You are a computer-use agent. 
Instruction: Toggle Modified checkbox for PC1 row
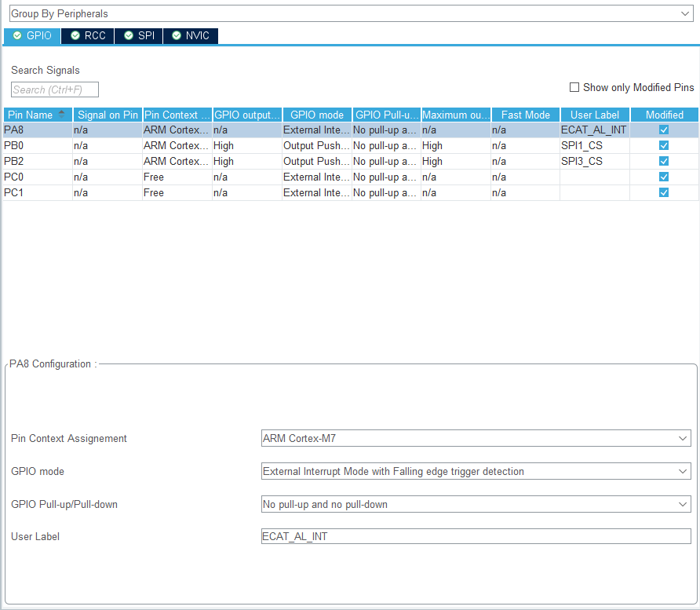coord(664,192)
